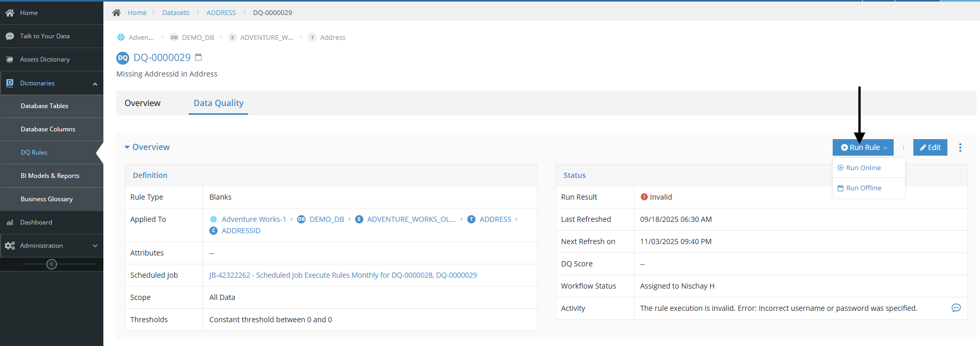The height and width of the screenshot is (346, 980).
Task: Go to Database Tables
Action: 52,106
